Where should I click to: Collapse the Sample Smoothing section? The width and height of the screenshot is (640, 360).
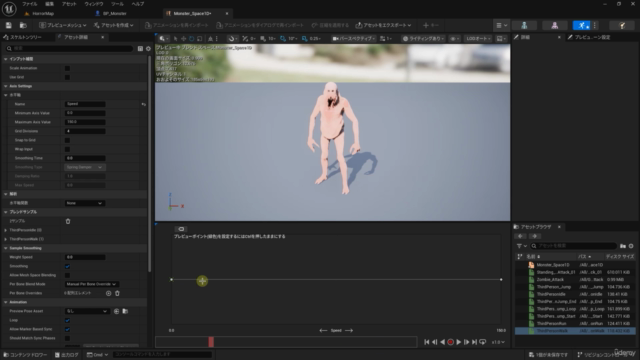click(x=6, y=248)
